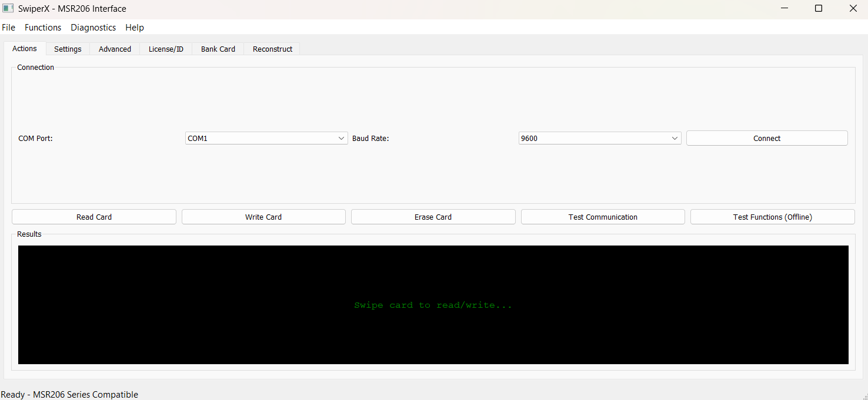Viewport: 868px width, 400px height.
Task: Run Test Communication
Action: [603, 217]
